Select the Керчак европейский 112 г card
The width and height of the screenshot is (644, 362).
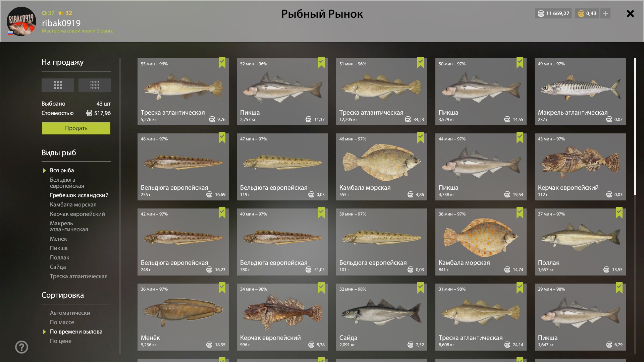[x=580, y=167]
